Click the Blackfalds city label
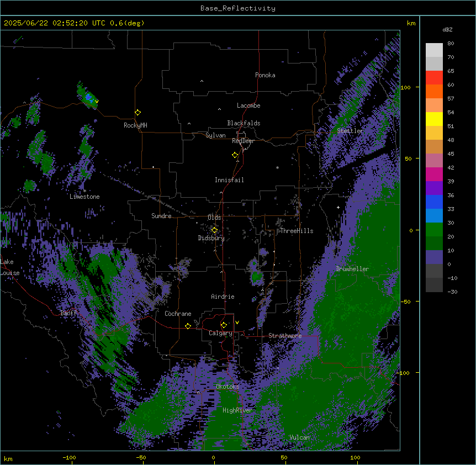This screenshot has height=465, width=476. (x=244, y=123)
